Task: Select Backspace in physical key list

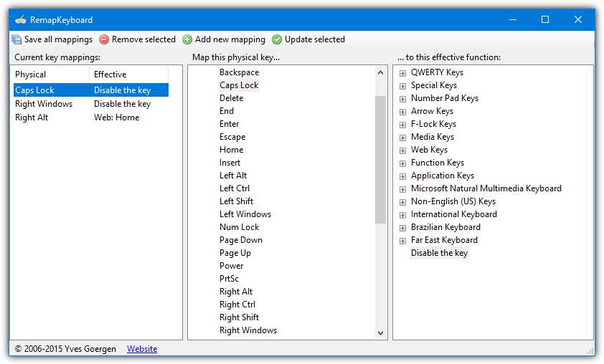Action: click(239, 72)
